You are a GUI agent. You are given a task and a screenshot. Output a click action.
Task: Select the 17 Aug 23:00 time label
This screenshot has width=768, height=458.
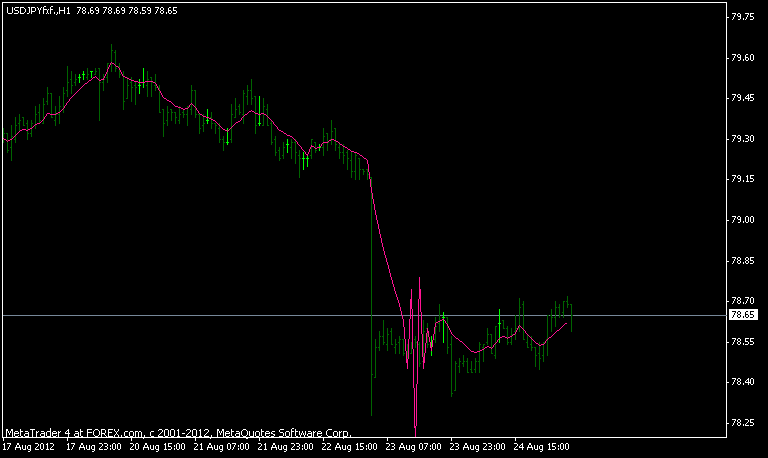pos(94,448)
